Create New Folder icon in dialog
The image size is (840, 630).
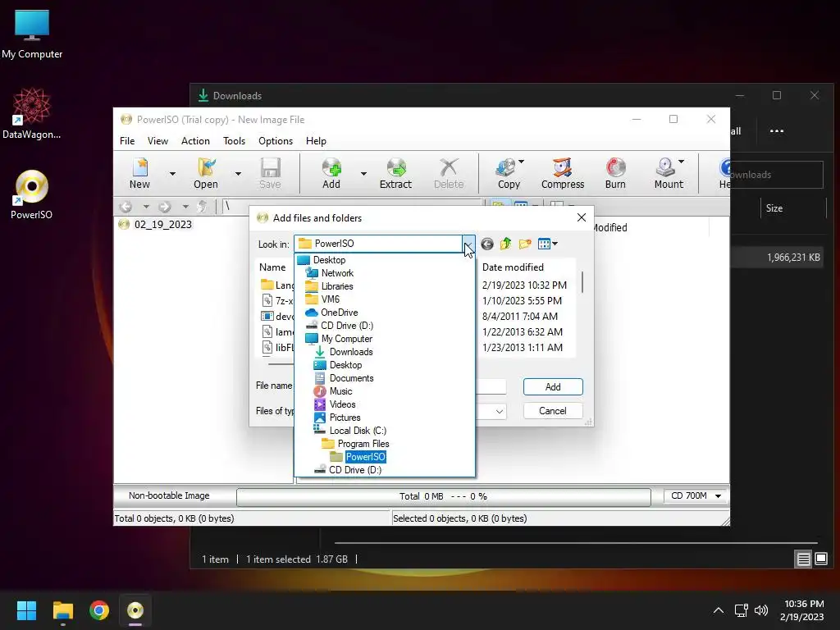525,244
